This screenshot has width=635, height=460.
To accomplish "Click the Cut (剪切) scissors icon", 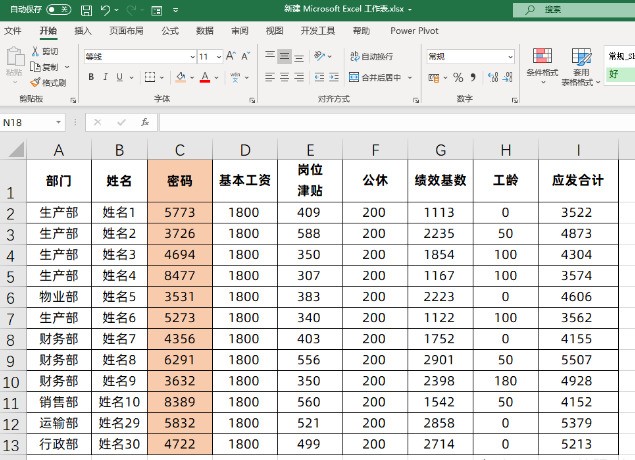I will pyautogui.click(x=36, y=51).
